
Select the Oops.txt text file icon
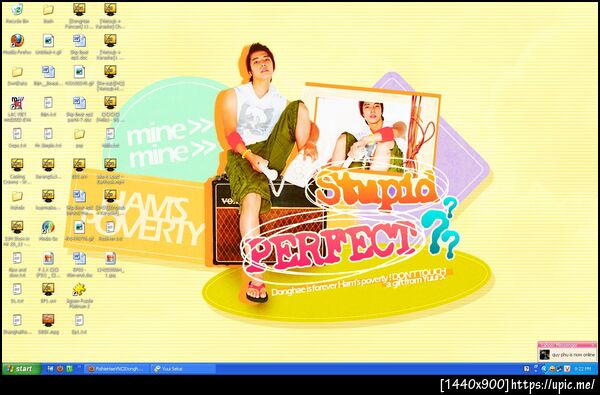tap(17, 139)
